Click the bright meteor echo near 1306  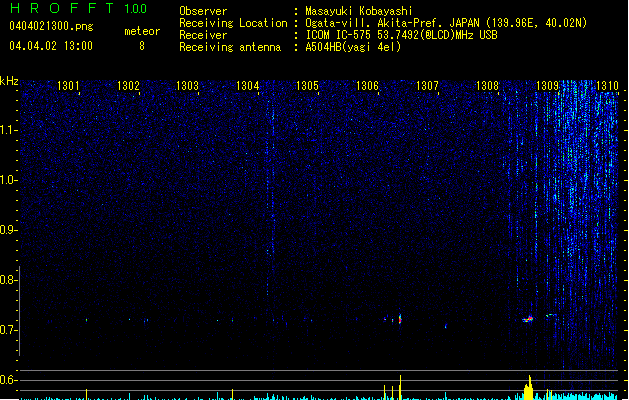pos(400,319)
